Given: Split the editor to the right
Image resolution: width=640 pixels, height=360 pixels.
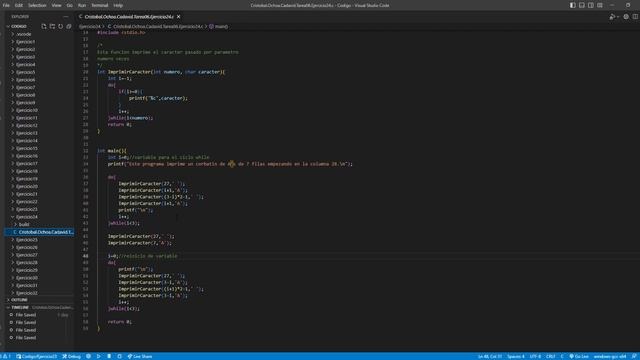Looking at the screenshot, I should click(x=635, y=17).
